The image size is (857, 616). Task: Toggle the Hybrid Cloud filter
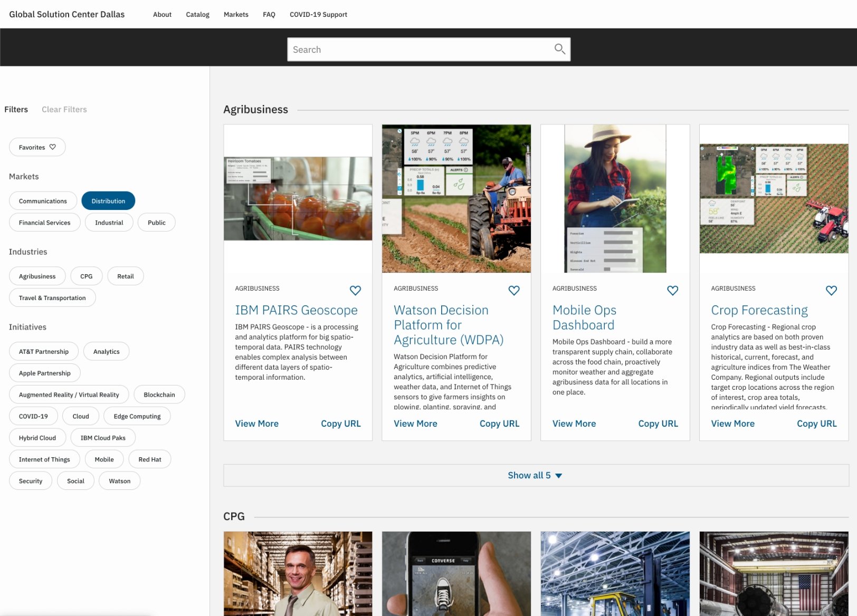point(37,438)
